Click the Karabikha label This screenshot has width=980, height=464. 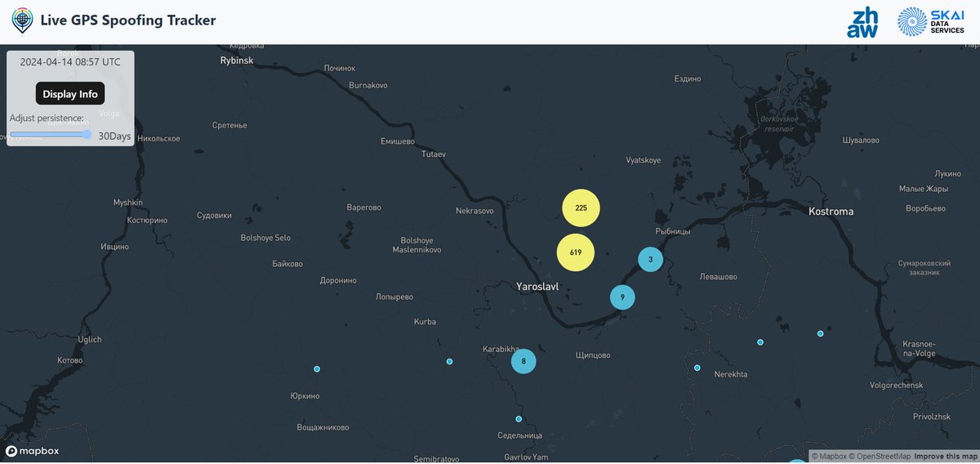tap(501, 348)
